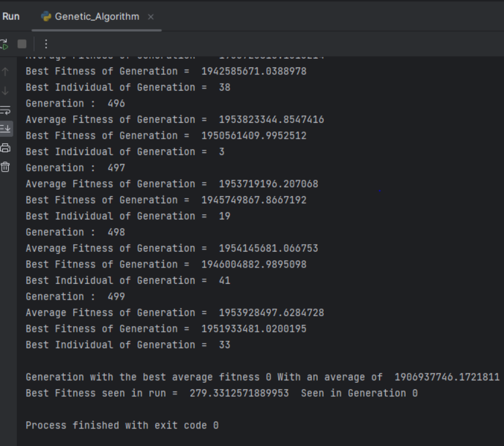This screenshot has height=446, width=504.
Task: Select the scroll-to-end console icon
Action: (x=5, y=128)
